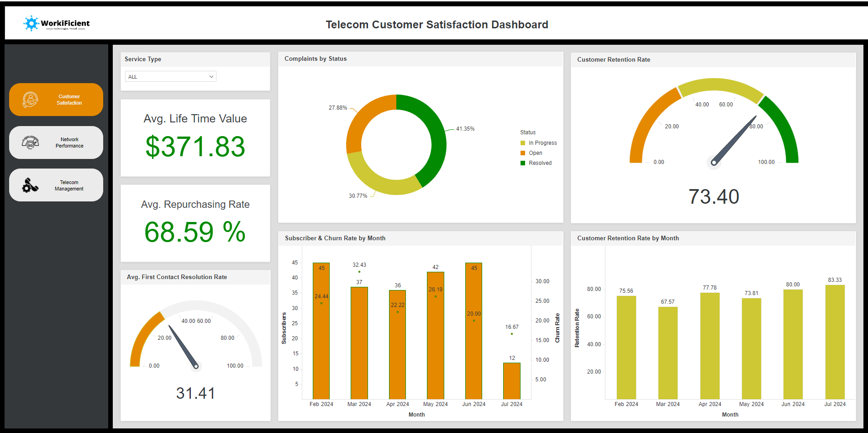868x433 pixels.
Task: Click the 16.67 churn rate data point
Action: 512,334
